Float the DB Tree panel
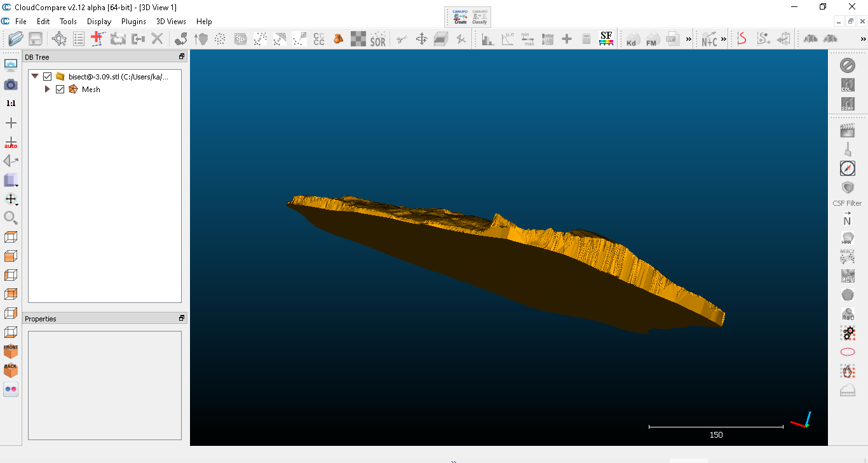 182,57
